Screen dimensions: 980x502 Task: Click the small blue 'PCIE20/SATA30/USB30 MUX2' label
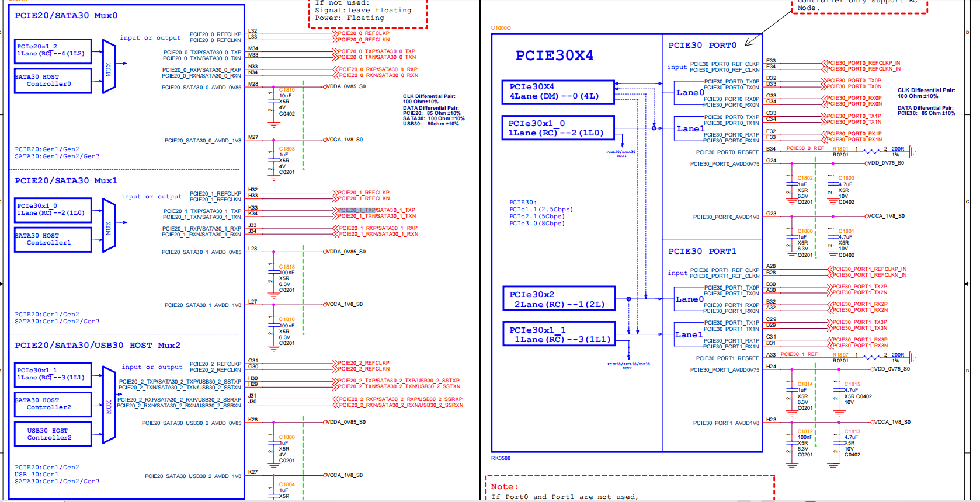[628, 366]
